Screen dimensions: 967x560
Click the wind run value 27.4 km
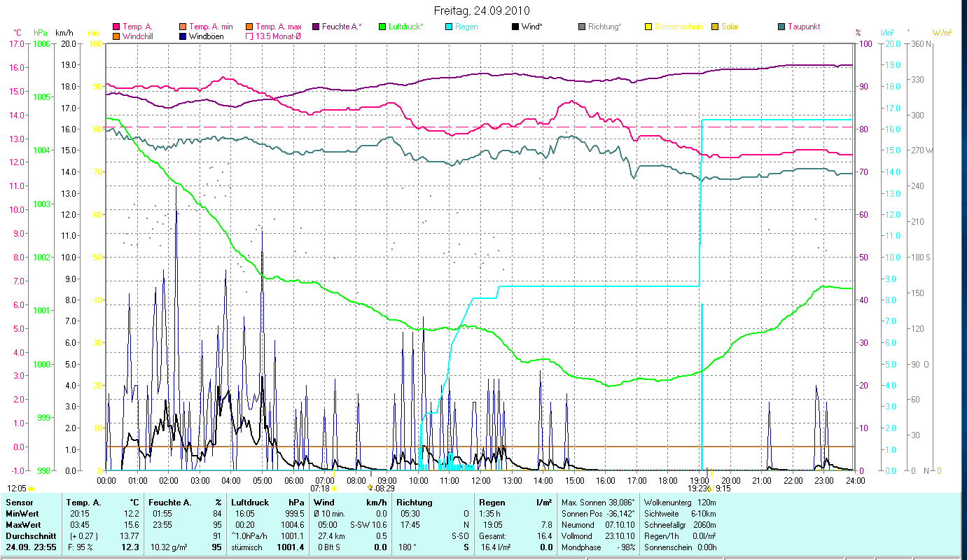click(330, 536)
